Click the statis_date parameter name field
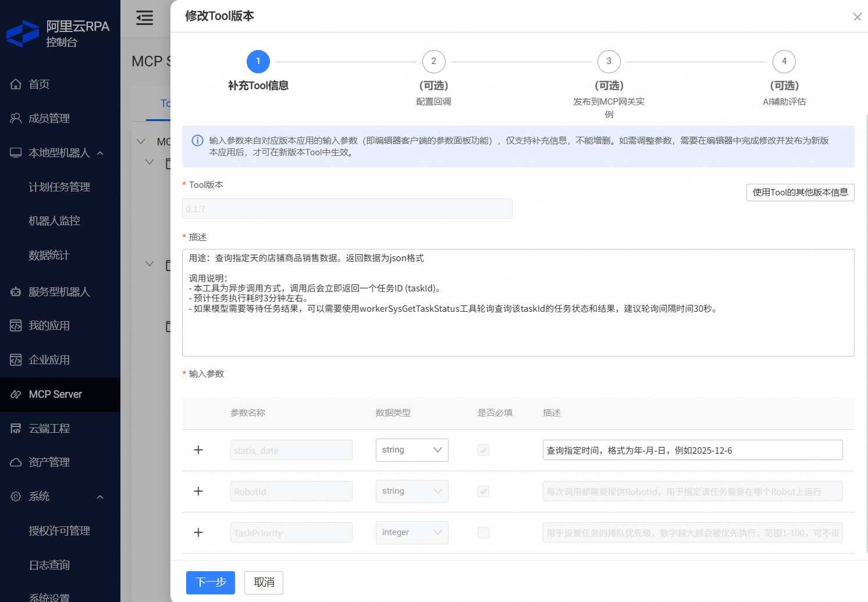The image size is (868, 602). coord(291,450)
